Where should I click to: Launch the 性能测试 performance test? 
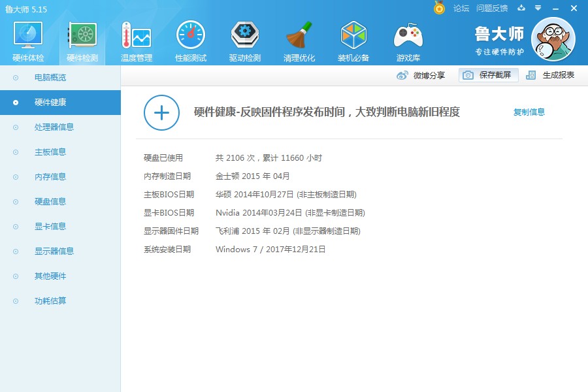tap(191, 35)
